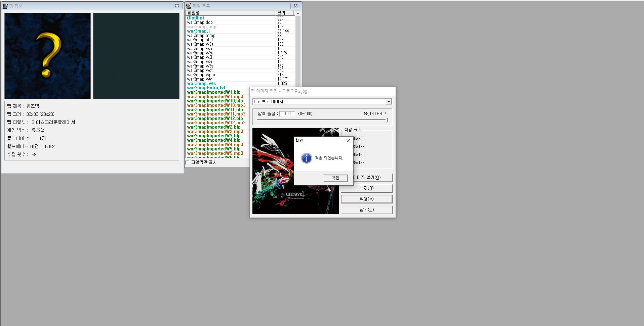The height and width of the screenshot is (326, 644).
Task: Select war3map.mmp in the file list
Action: pos(201,36)
